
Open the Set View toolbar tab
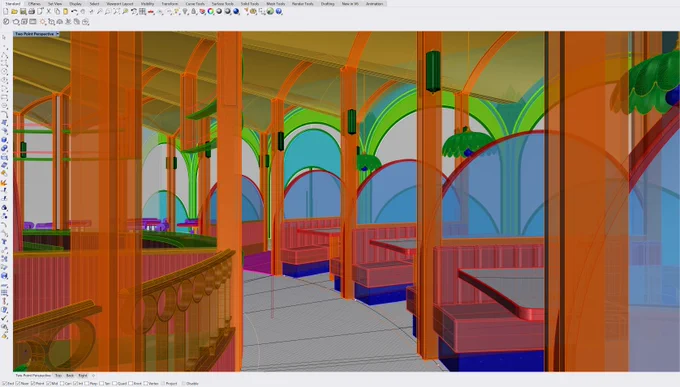pyautogui.click(x=55, y=4)
